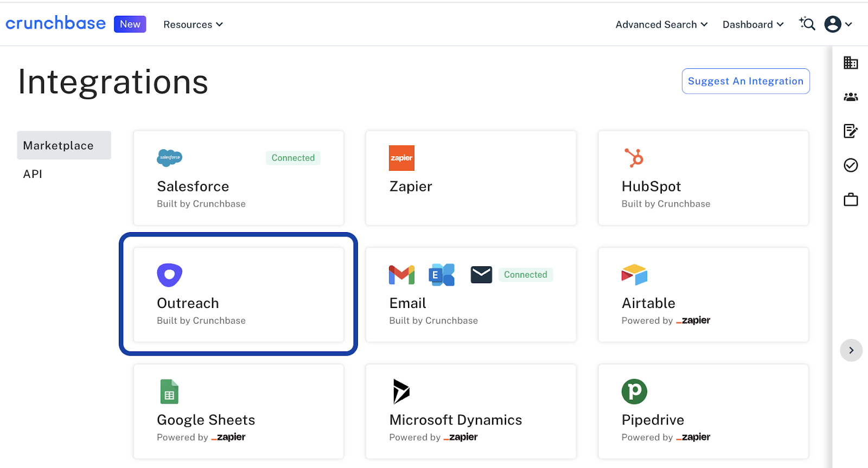
Task: Click 'Built by Crunchbase' under HubSpot
Action: point(666,204)
